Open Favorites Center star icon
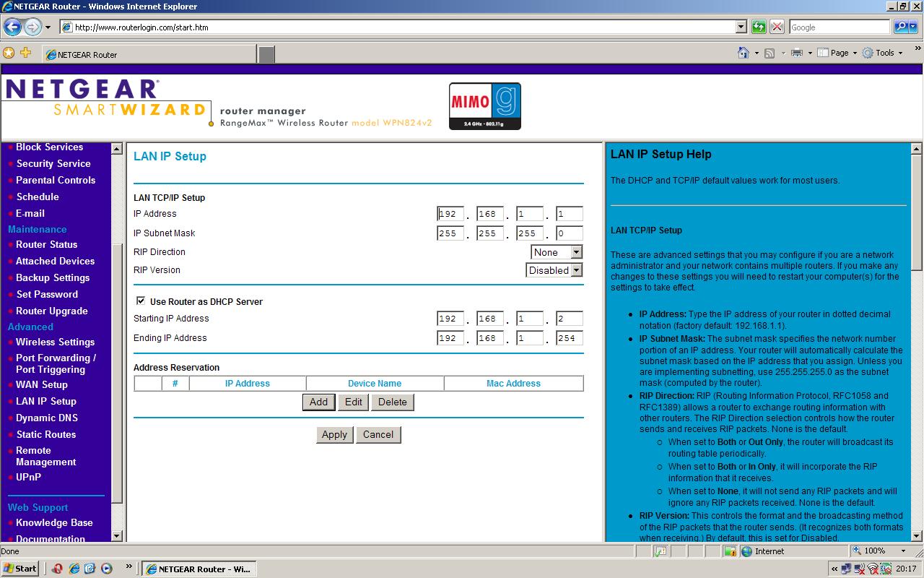The height and width of the screenshot is (578, 924). click(x=9, y=53)
